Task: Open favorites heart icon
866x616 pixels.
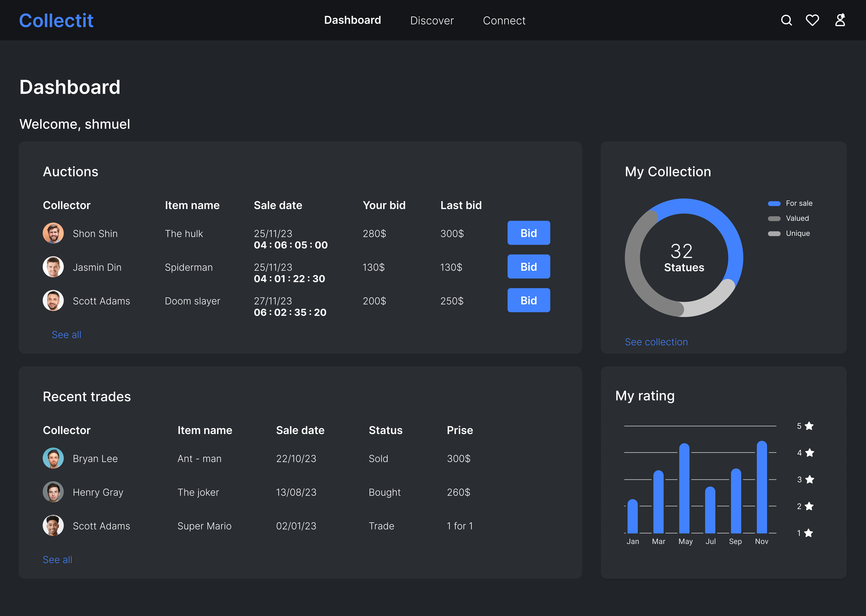Action: pos(812,20)
